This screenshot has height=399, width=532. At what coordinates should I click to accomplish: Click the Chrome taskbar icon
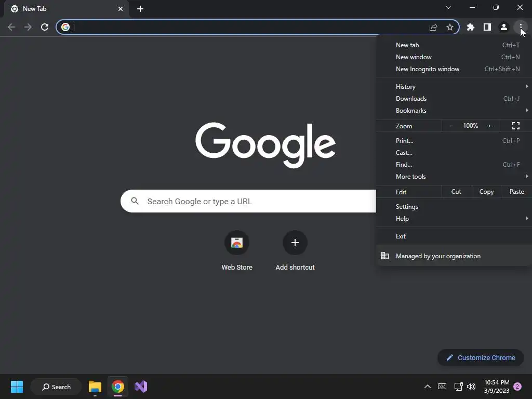(118, 387)
